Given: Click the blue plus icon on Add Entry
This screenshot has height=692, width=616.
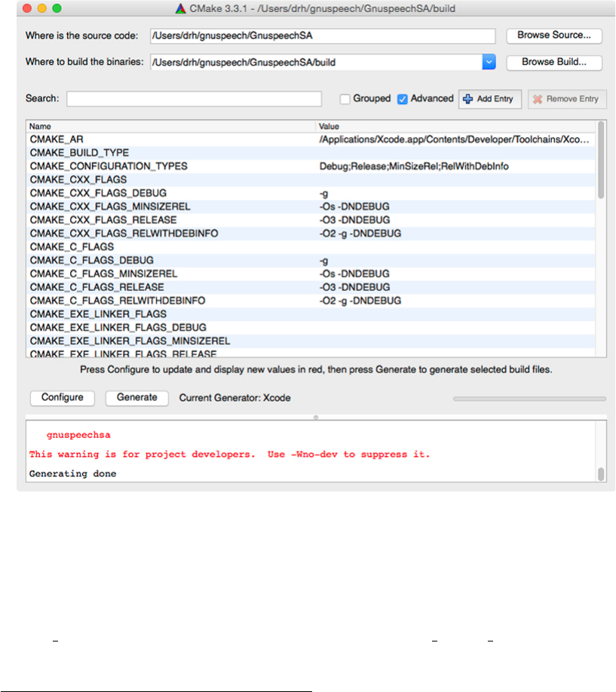Looking at the screenshot, I should point(467,99).
